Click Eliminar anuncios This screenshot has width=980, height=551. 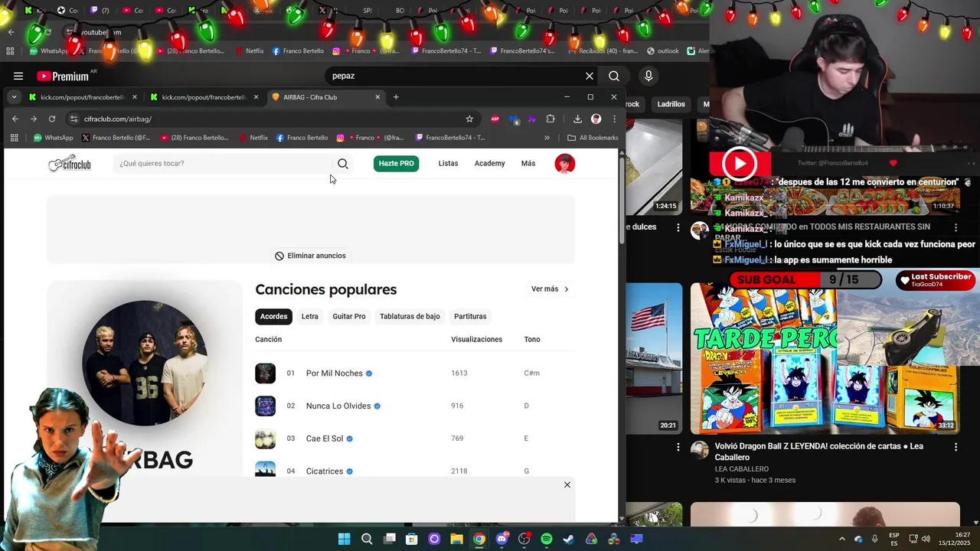(x=310, y=256)
